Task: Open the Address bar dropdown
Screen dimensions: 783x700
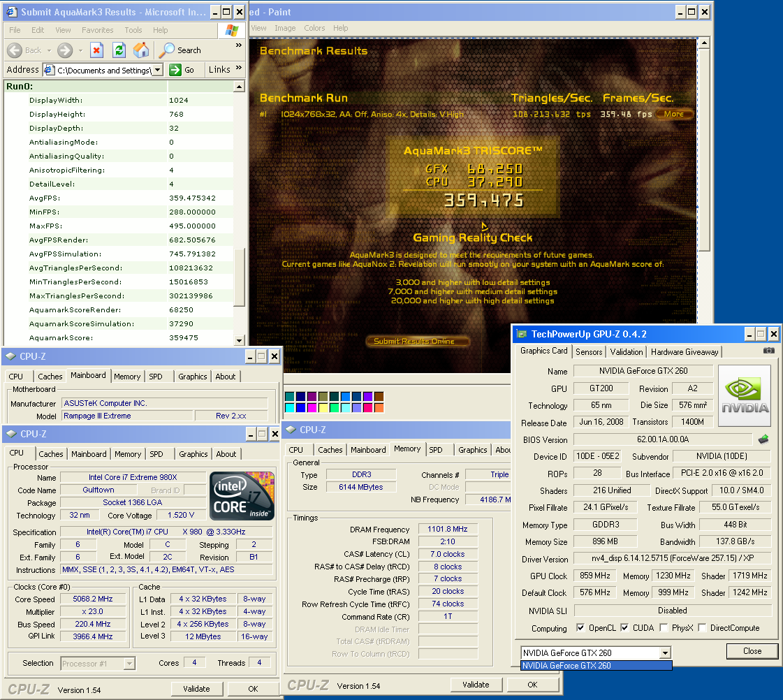Action: pos(158,70)
